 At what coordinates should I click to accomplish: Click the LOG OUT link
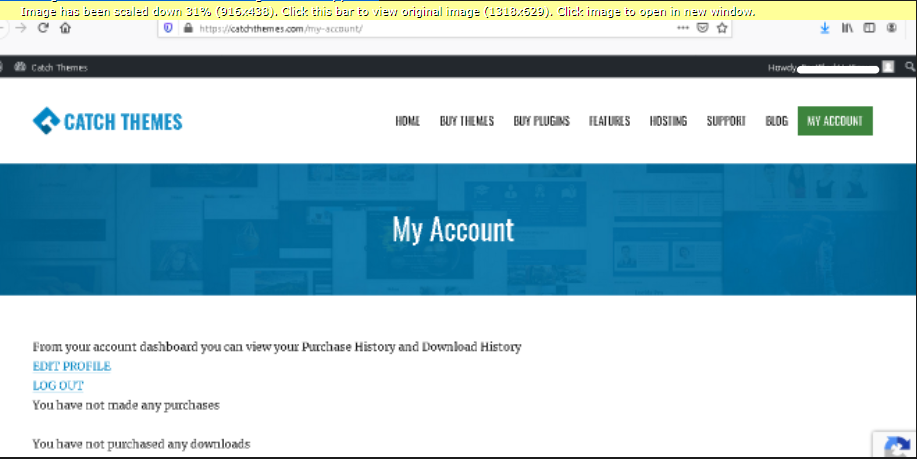(x=58, y=385)
